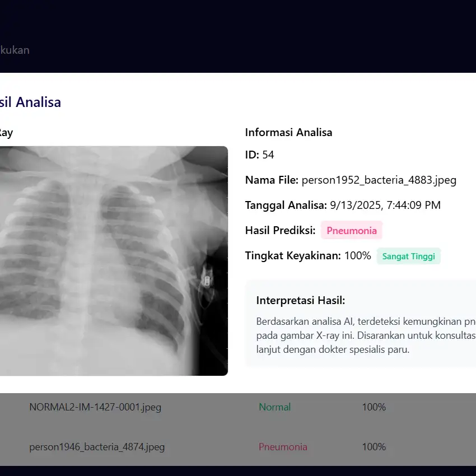Click the ID value 54

pos(268,155)
